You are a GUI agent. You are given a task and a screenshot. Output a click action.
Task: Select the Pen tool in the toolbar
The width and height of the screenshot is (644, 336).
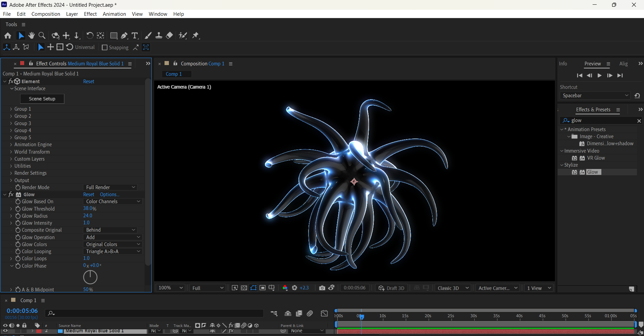click(124, 36)
